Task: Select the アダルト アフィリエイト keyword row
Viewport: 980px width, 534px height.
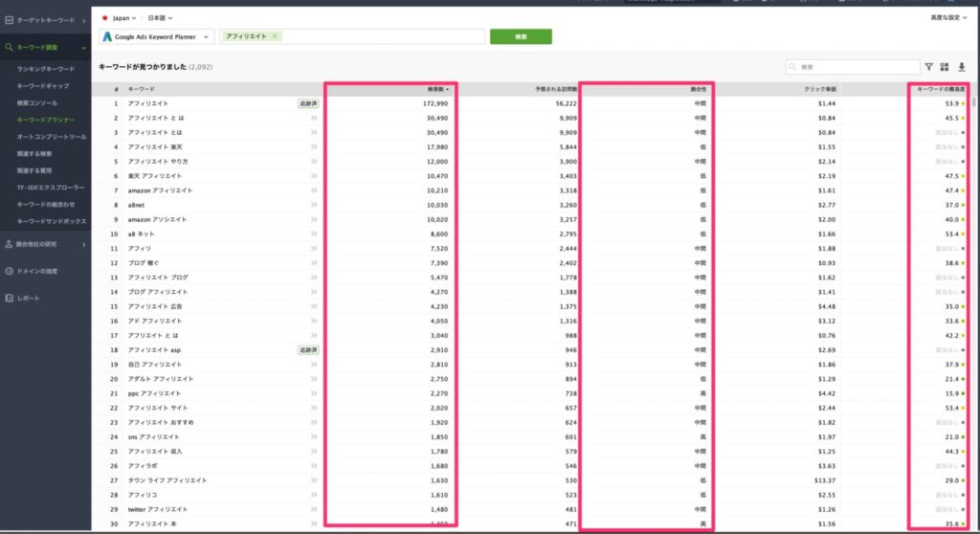Action: pos(161,379)
